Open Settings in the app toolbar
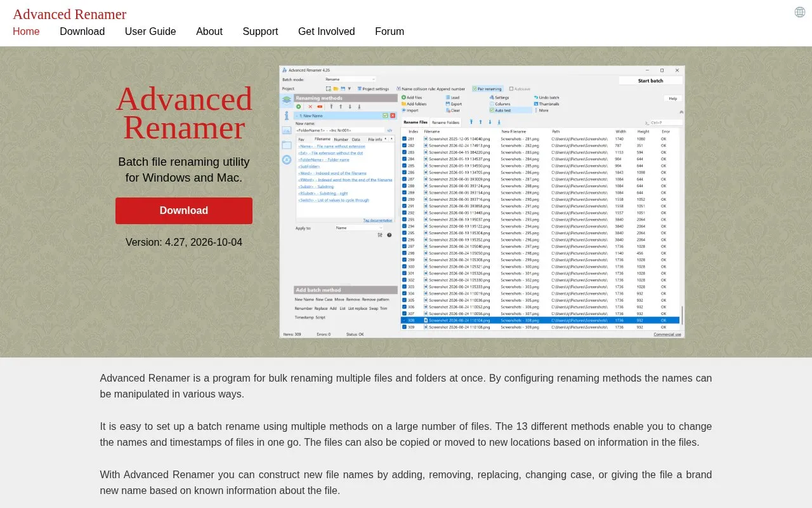This screenshot has width=812, height=508. [x=499, y=98]
